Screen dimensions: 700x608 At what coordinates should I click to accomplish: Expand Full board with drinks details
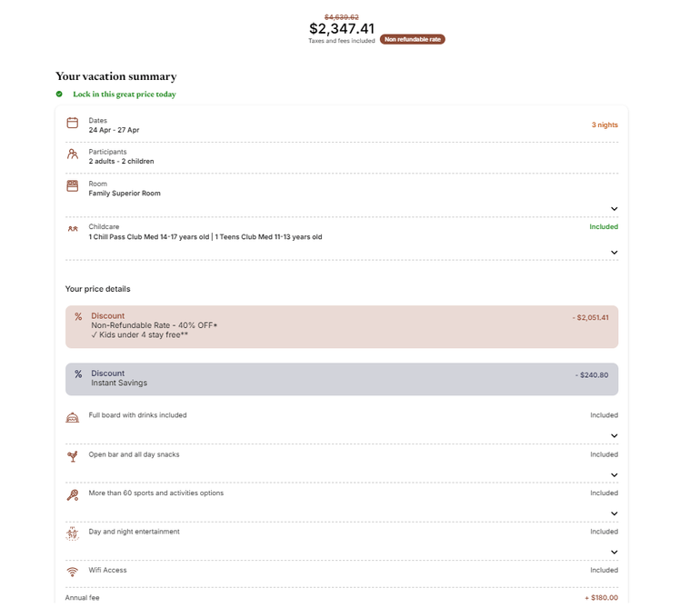tap(614, 435)
